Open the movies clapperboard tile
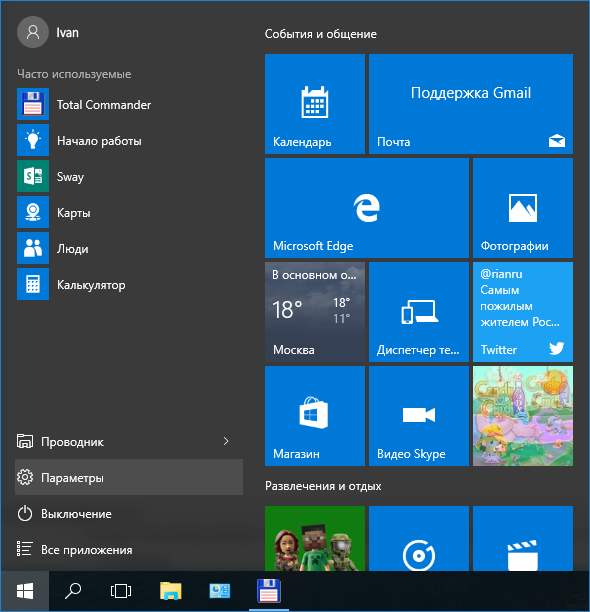Viewport: 590px width, 612px height. (x=523, y=539)
